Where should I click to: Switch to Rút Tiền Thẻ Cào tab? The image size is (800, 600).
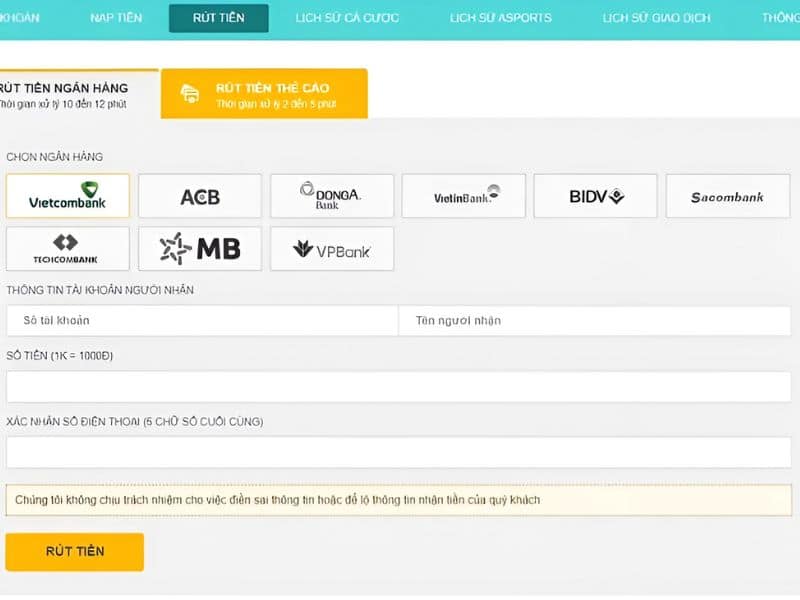(264, 94)
